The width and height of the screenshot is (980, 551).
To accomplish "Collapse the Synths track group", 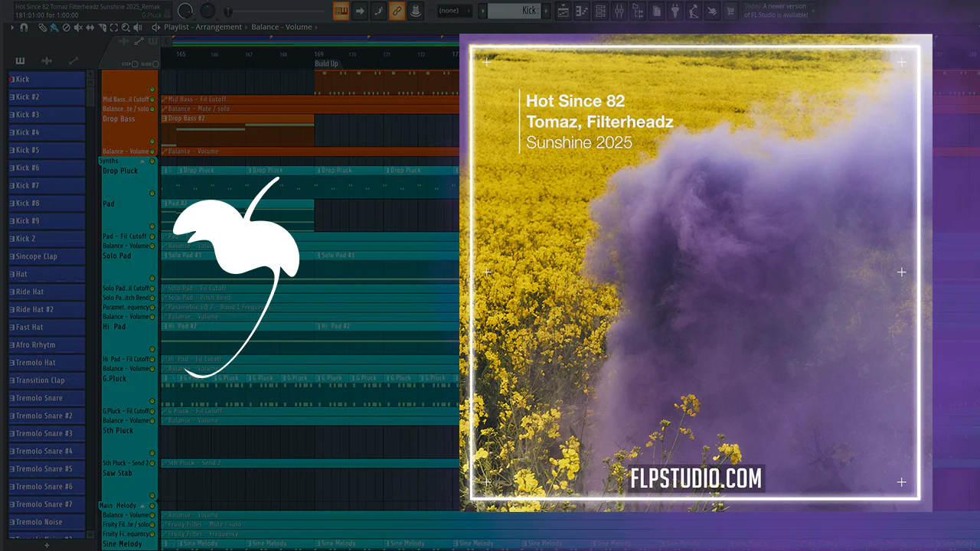I will pos(142,161).
